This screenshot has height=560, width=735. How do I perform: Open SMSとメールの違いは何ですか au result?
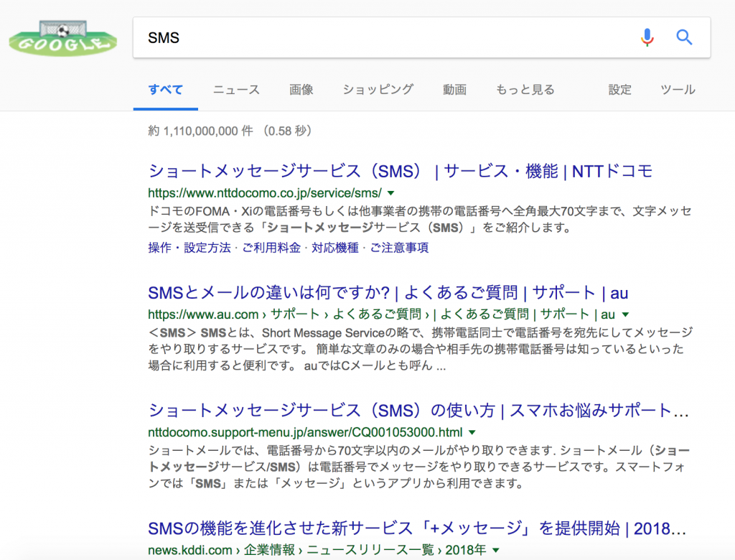click(388, 293)
